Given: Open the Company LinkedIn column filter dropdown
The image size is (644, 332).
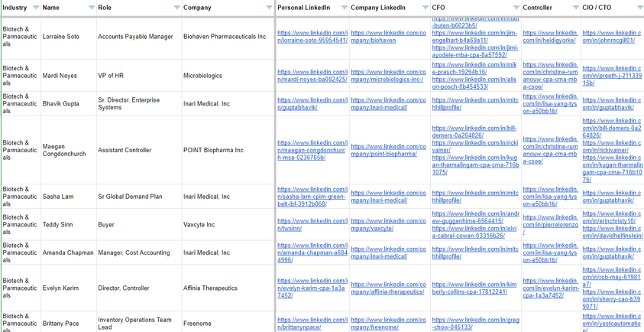Looking at the screenshot, I should (x=425, y=8).
